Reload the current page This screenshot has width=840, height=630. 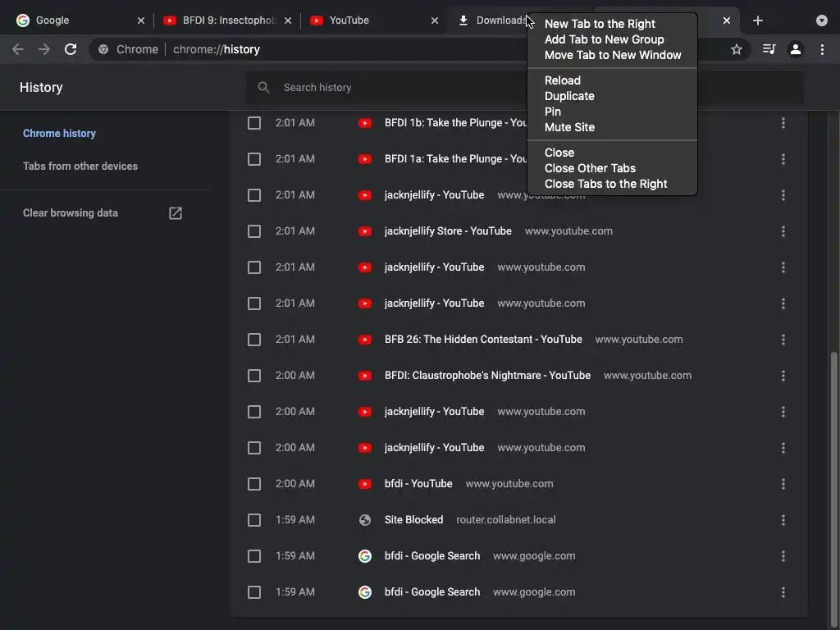point(71,49)
